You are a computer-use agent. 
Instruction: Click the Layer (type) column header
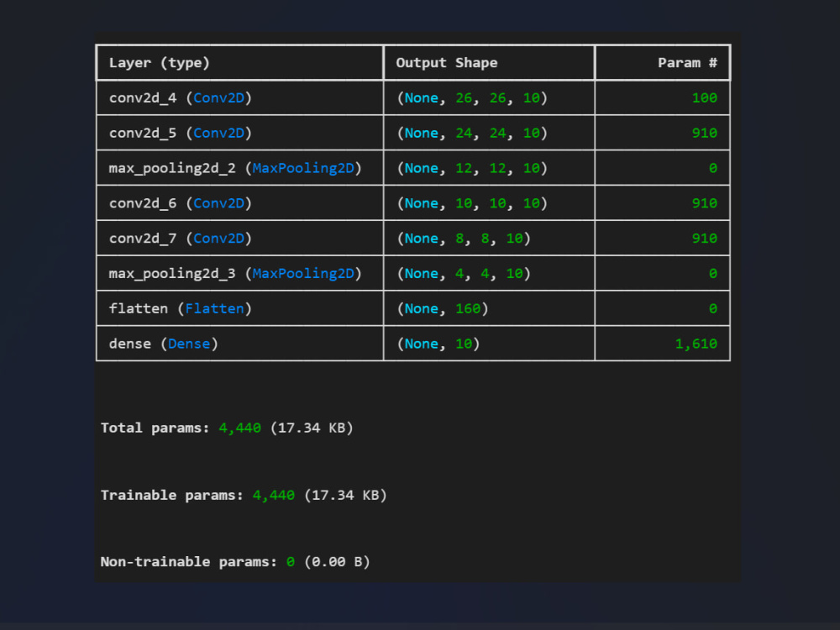pyautogui.click(x=159, y=63)
